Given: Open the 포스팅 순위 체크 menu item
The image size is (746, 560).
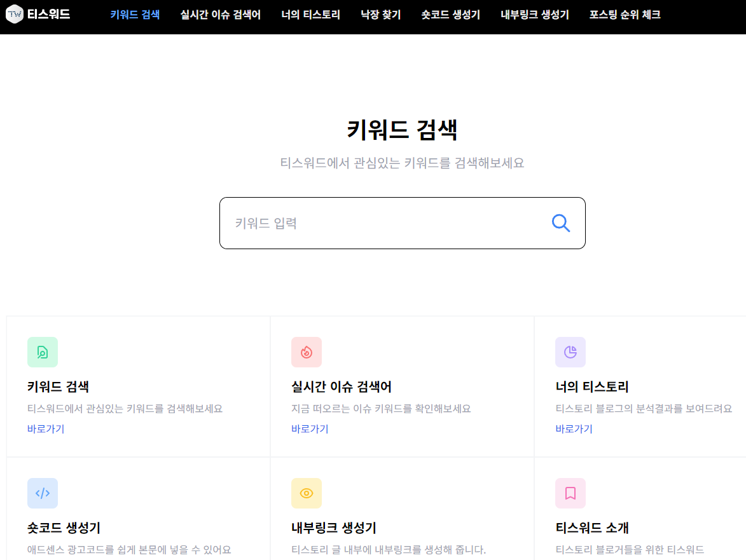Looking at the screenshot, I should (625, 15).
